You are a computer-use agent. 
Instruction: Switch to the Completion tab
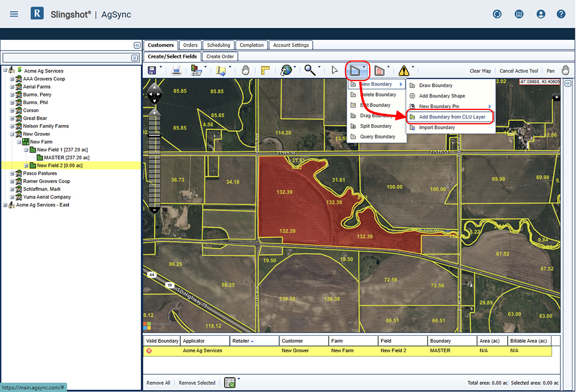click(x=252, y=45)
